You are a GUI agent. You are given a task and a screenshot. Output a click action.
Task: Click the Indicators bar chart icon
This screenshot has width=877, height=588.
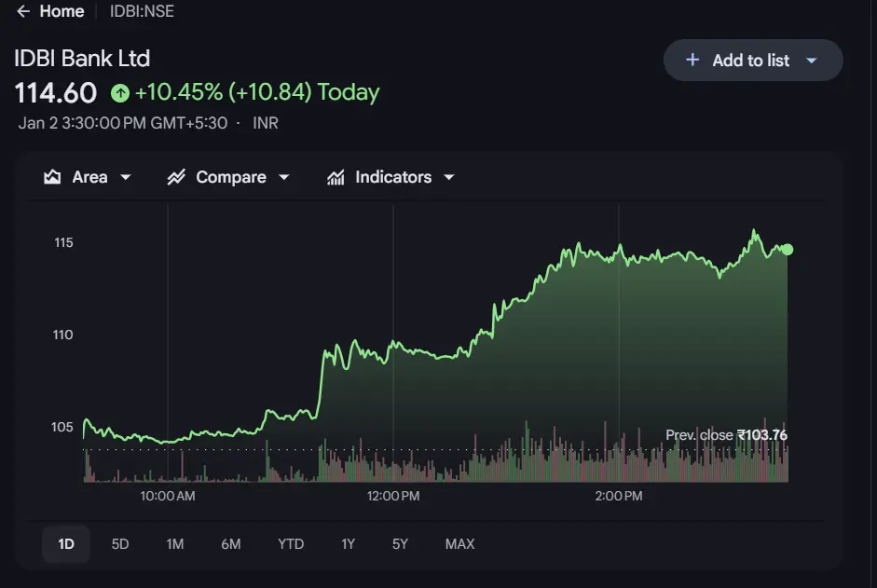pyautogui.click(x=336, y=177)
